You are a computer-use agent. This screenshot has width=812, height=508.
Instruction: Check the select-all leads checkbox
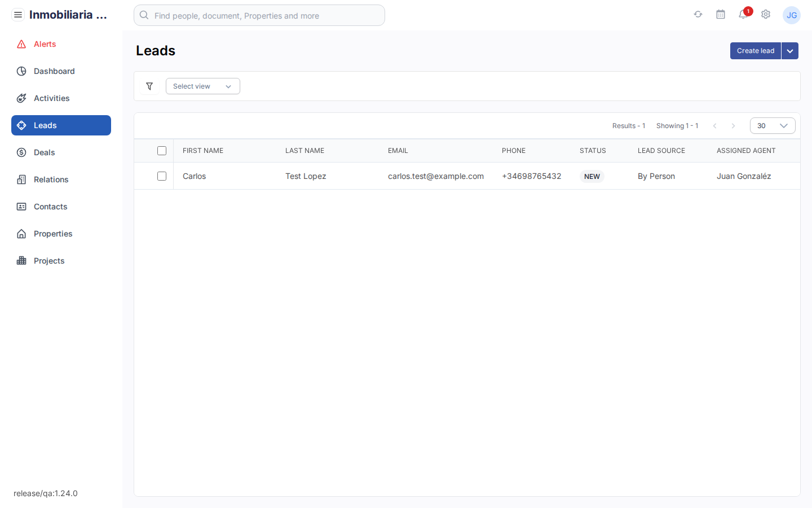point(162,151)
